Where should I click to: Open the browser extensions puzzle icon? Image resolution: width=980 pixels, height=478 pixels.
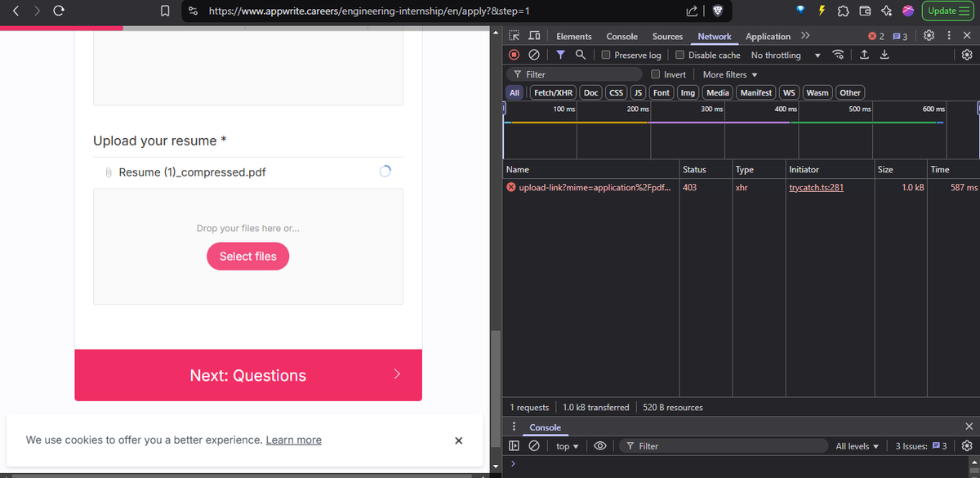pyautogui.click(x=844, y=11)
